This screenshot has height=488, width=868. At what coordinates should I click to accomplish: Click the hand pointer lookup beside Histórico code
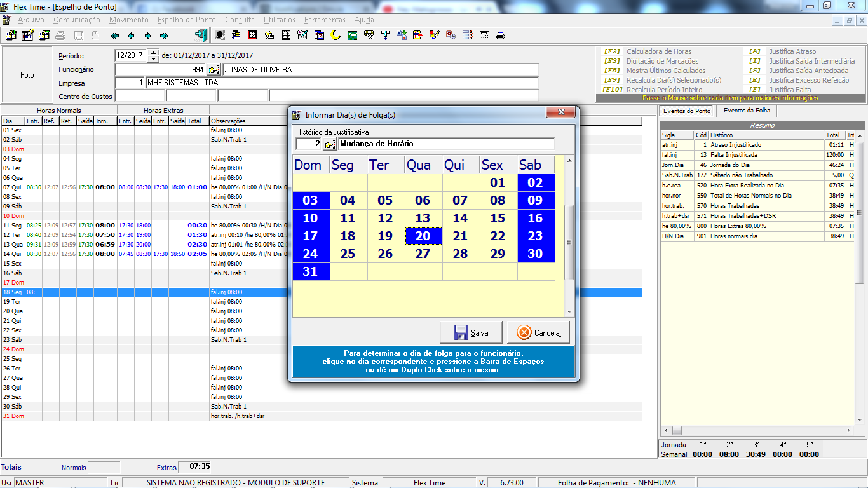[329, 144]
